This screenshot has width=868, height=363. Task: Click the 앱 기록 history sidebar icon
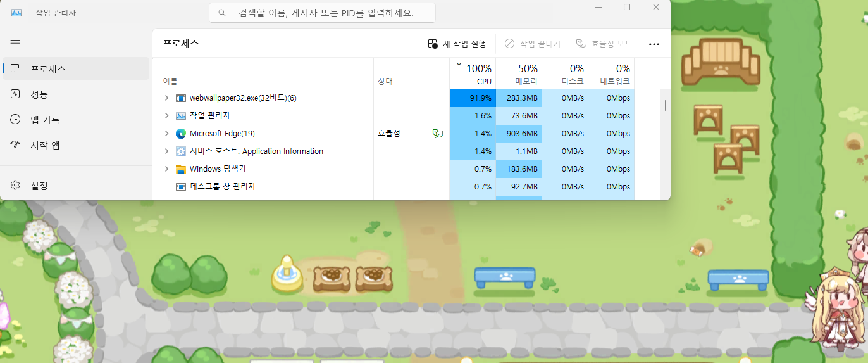click(16, 119)
